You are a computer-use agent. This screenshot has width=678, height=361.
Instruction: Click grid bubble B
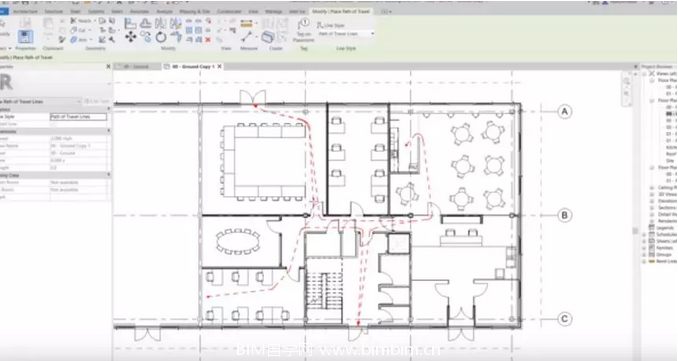[x=564, y=215]
